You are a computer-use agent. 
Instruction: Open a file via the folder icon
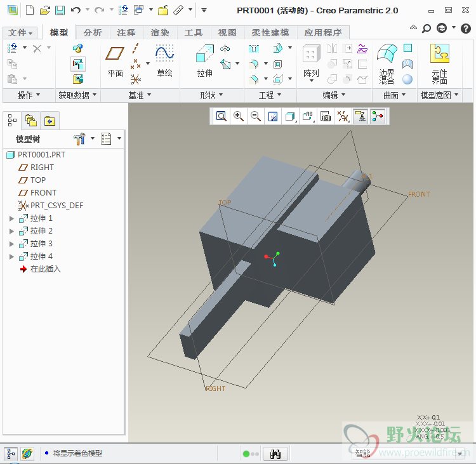45,10
